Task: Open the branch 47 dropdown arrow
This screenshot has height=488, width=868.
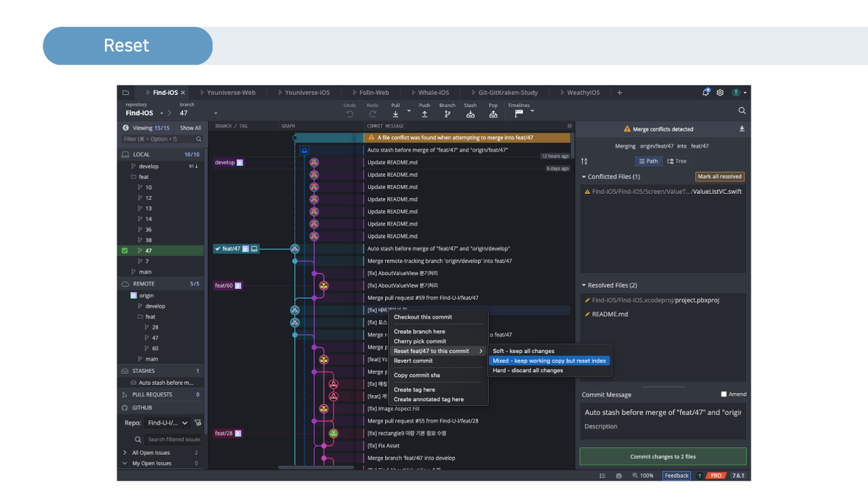Action: click(216, 113)
